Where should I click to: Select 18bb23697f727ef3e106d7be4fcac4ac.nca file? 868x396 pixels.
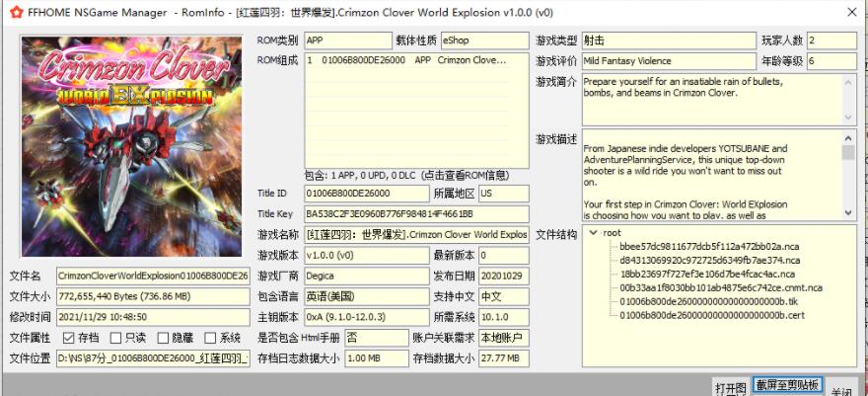(x=707, y=275)
